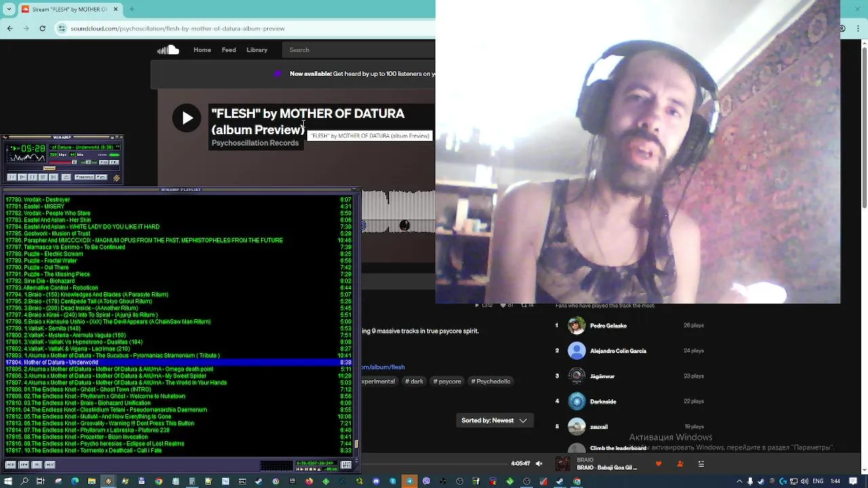Click Winamp playlist LIST OPTS button
Image resolution: width=868 pixels, height=488 pixels.
pyautogui.click(x=346, y=465)
